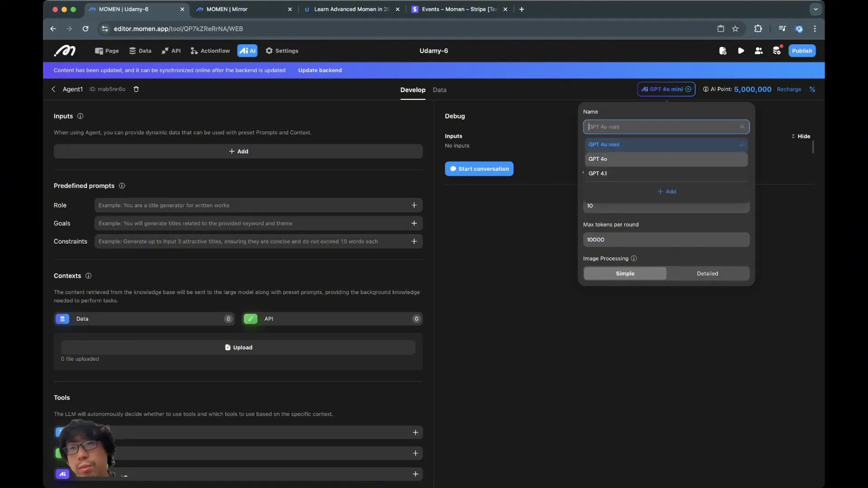The height and width of the screenshot is (488, 868).
Task: Switch to Events – Momen – Stripe tab
Action: (x=459, y=9)
